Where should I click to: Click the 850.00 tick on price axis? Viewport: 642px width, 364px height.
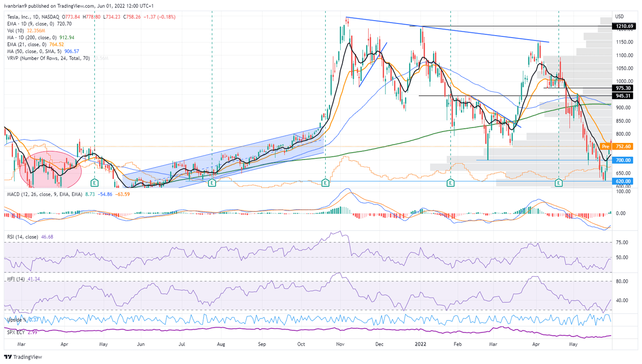click(623, 121)
